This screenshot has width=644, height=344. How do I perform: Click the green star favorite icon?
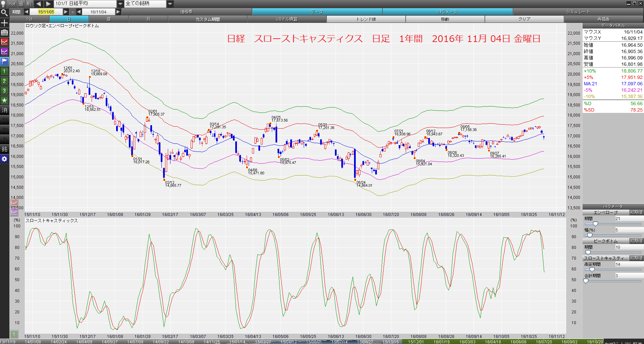coord(4,100)
